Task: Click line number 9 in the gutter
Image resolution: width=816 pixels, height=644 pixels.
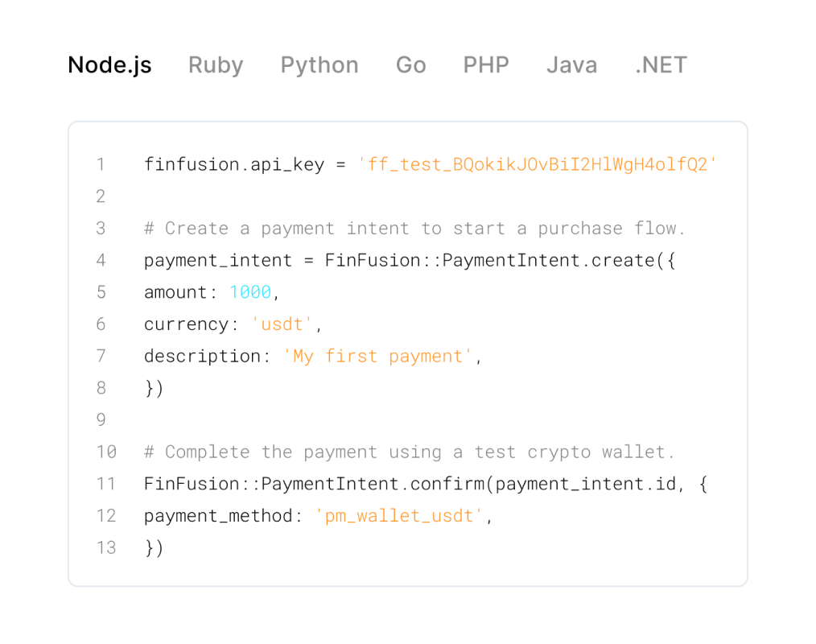Action: pos(101,420)
